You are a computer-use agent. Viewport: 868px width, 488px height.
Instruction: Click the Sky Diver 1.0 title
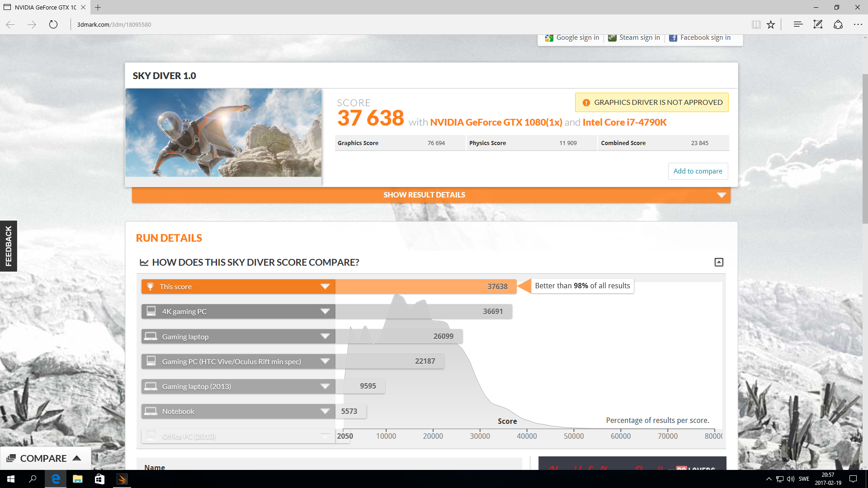click(165, 76)
